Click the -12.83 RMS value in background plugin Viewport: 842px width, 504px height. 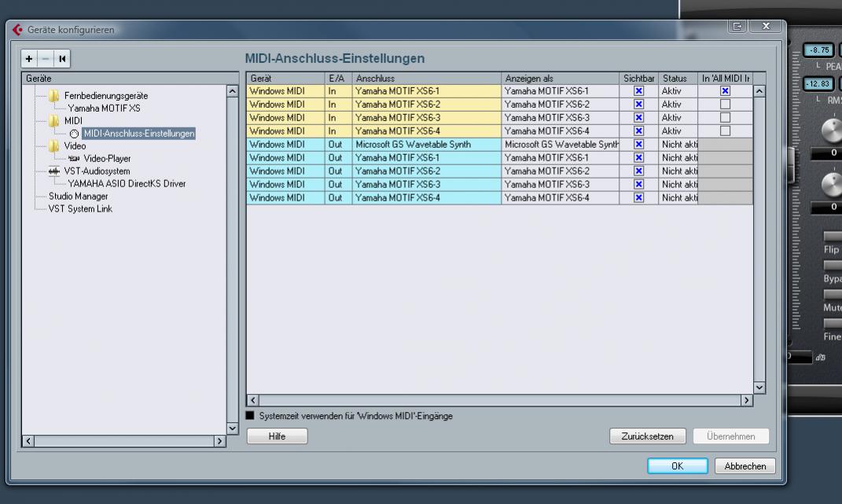click(x=819, y=84)
